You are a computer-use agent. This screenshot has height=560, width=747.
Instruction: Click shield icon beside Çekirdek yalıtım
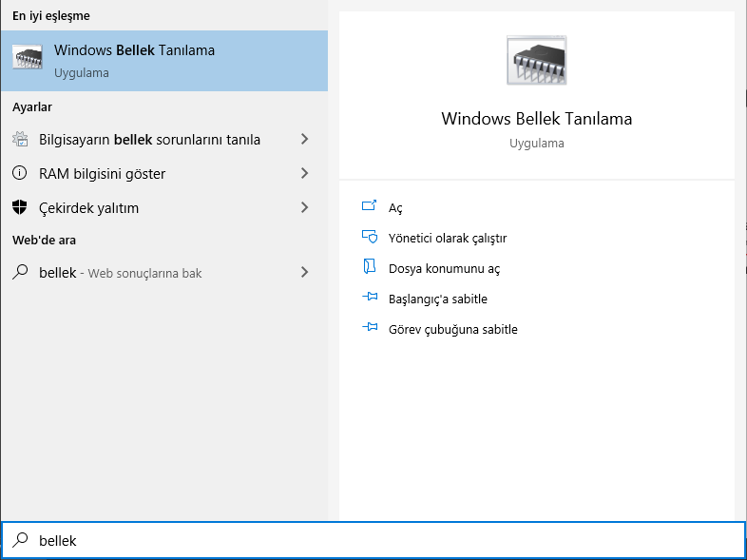point(20,207)
